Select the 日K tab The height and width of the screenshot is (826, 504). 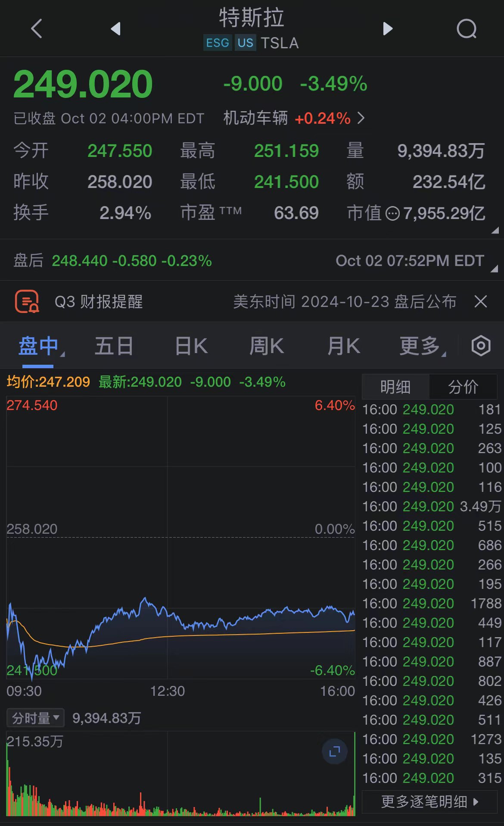pyautogui.click(x=191, y=346)
